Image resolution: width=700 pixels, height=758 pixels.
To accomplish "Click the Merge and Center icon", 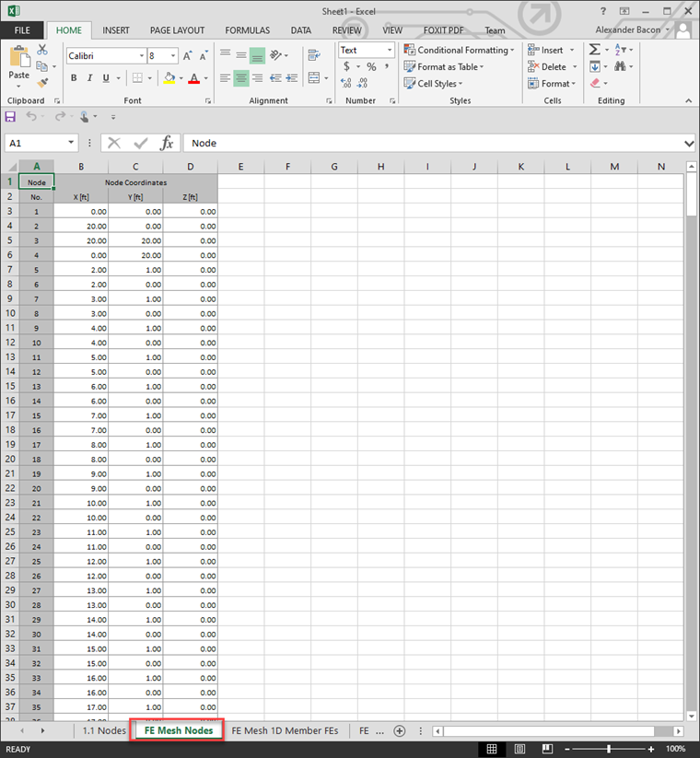I will pyautogui.click(x=314, y=77).
